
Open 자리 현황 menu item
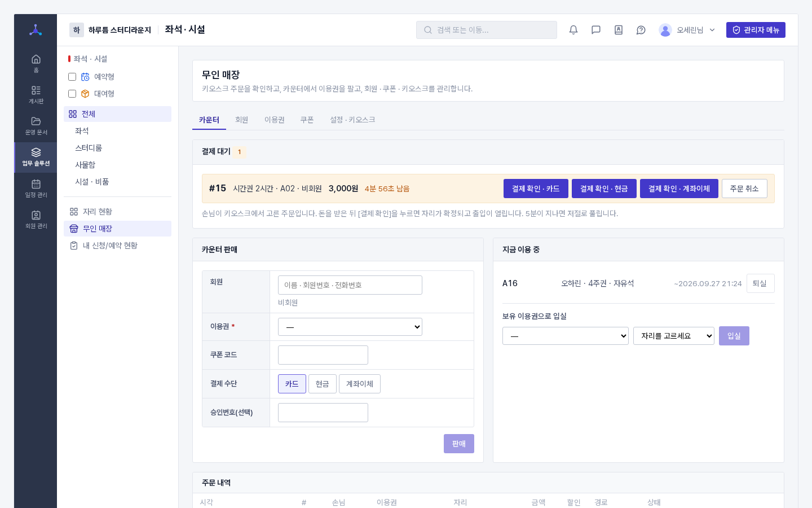117,212
